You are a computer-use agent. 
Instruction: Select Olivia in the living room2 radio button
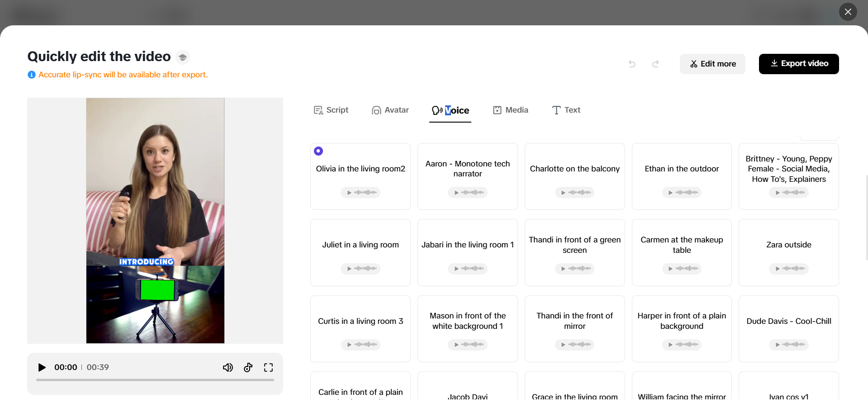(318, 151)
